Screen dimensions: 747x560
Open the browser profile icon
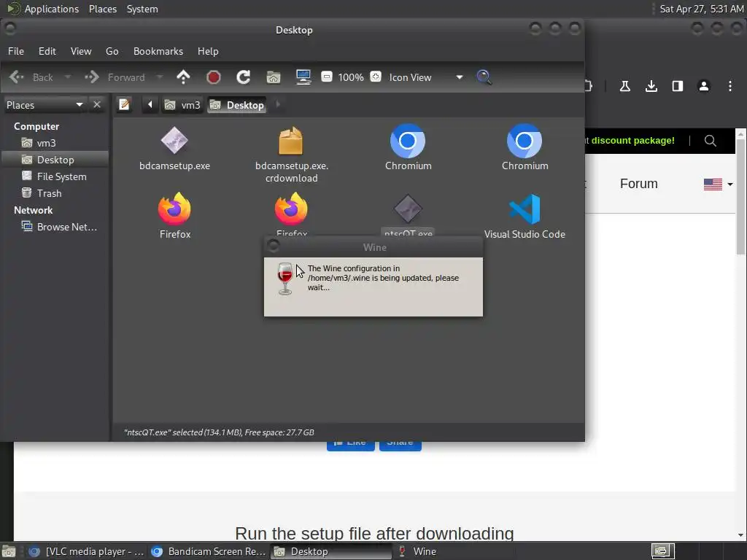tap(704, 86)
